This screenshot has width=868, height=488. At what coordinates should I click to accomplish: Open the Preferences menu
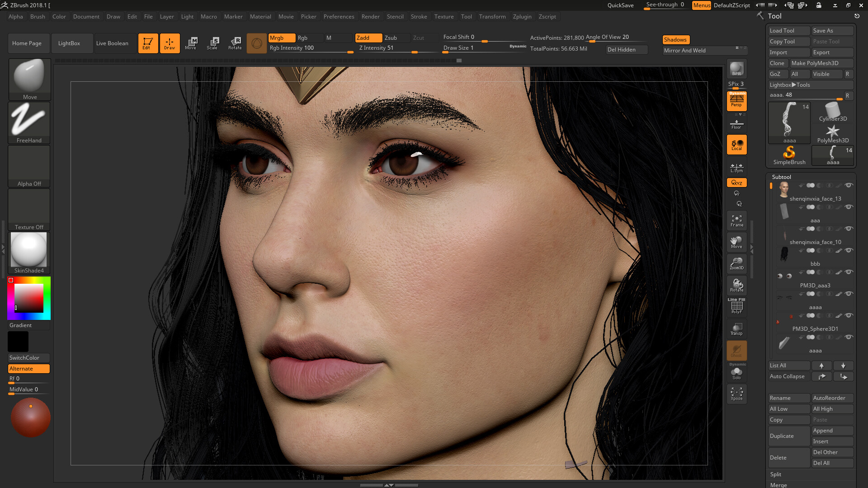click(x=339, y=17)
